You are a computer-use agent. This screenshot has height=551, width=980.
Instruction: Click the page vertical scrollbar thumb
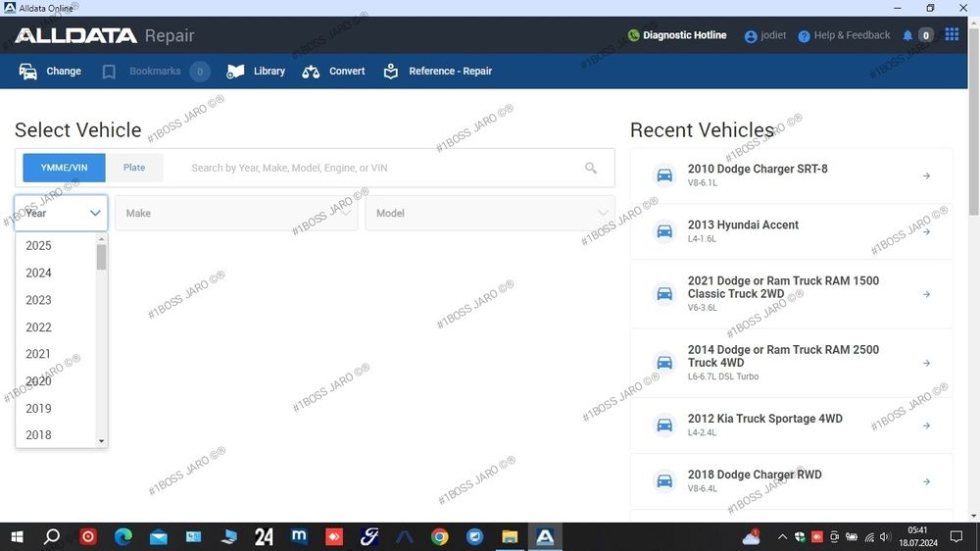(x=974, y=122)
